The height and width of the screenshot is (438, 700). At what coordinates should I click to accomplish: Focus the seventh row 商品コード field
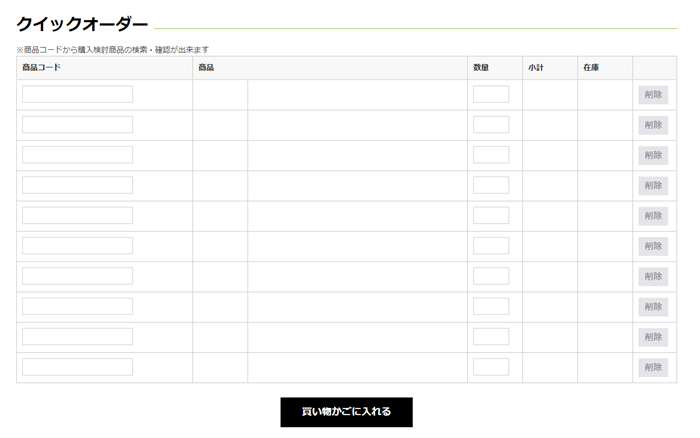(77, 276)
